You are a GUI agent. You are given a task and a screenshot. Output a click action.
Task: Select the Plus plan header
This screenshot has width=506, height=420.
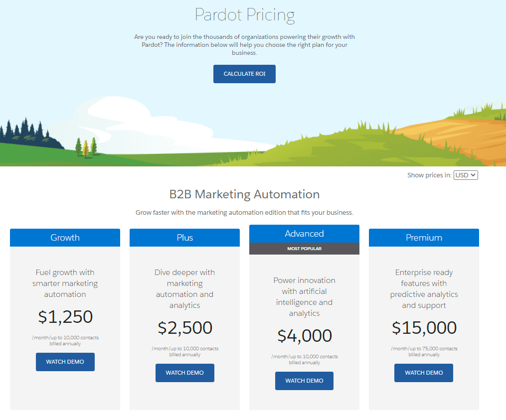[x=184, y=238]
